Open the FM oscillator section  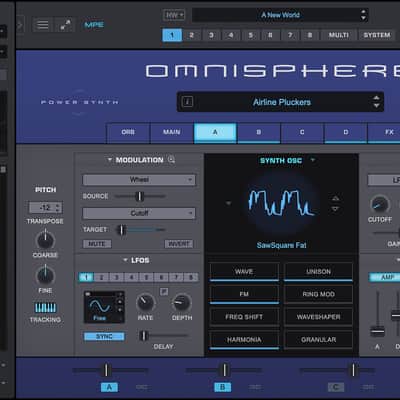coord(244,294)
